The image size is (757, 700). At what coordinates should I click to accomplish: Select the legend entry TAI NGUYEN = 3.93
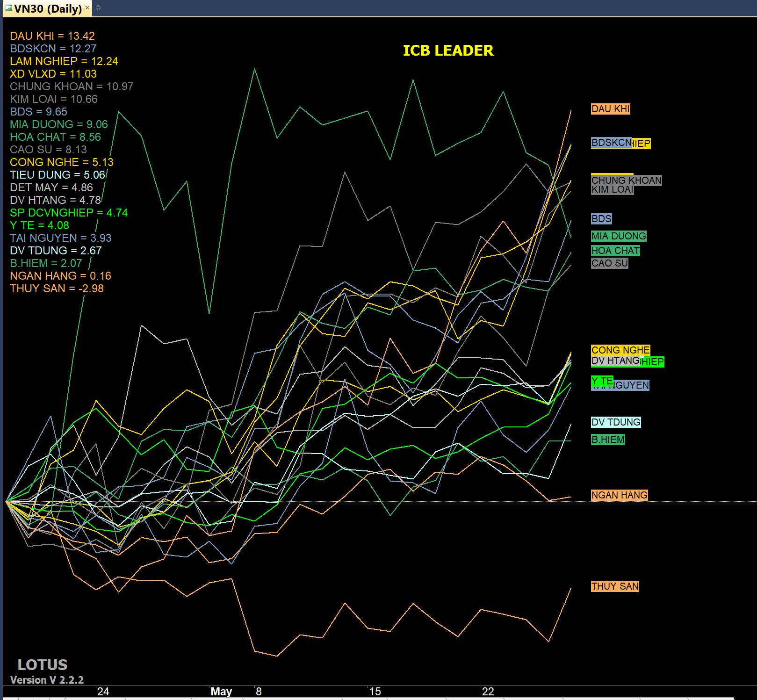point(61,238)
